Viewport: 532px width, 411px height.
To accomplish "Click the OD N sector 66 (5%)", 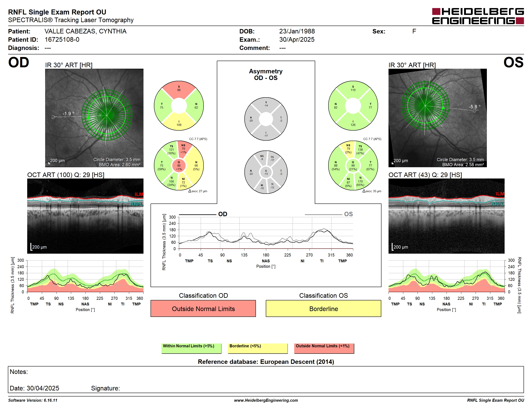I will click(196, 166).
